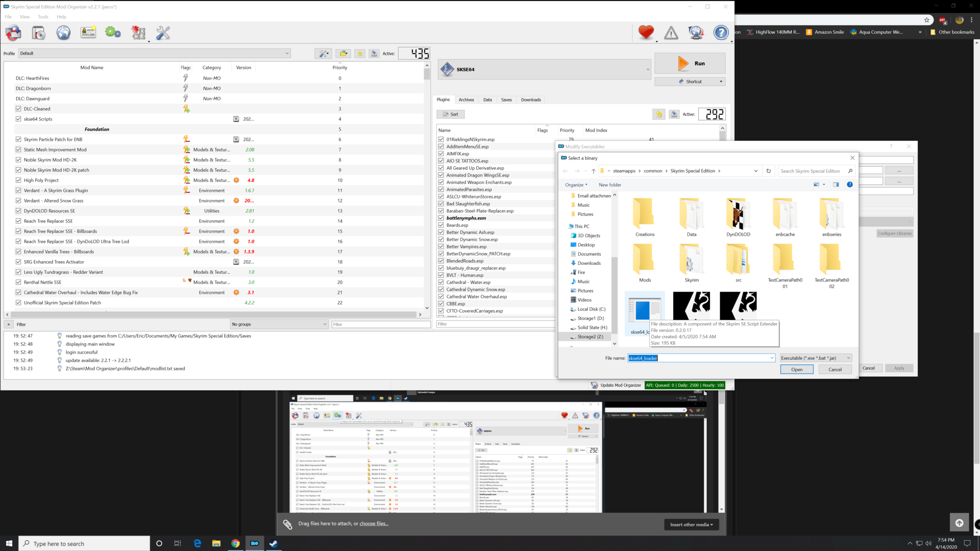
Task: Toggle the skse64 Scripts mod checkbox
Action: 18,119
